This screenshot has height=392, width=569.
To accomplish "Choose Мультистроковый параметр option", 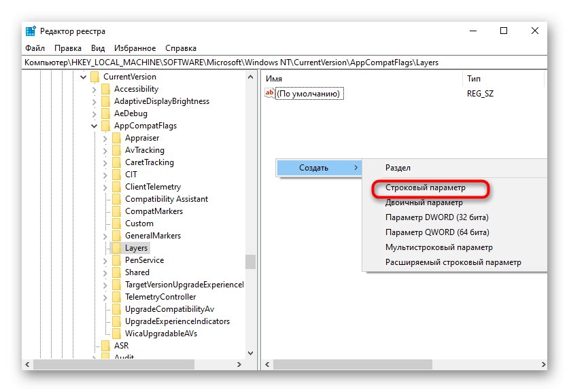I will (439, 247).
